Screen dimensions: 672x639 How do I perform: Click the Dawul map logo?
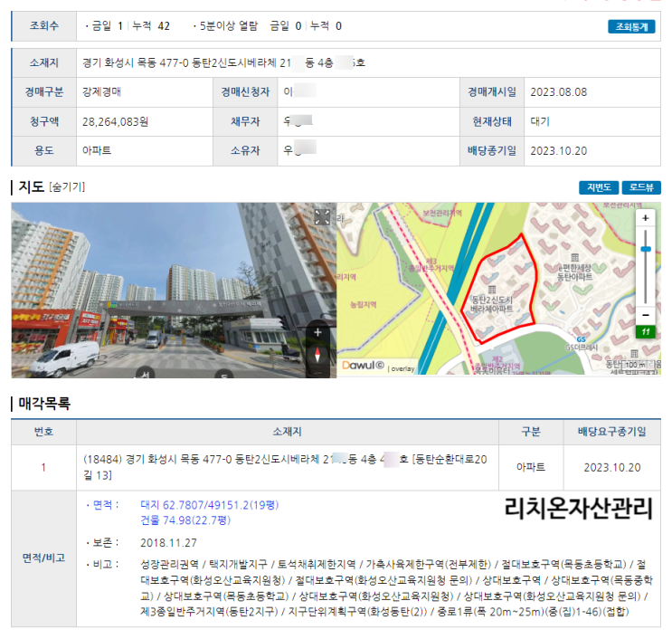(x=363, y=366)
